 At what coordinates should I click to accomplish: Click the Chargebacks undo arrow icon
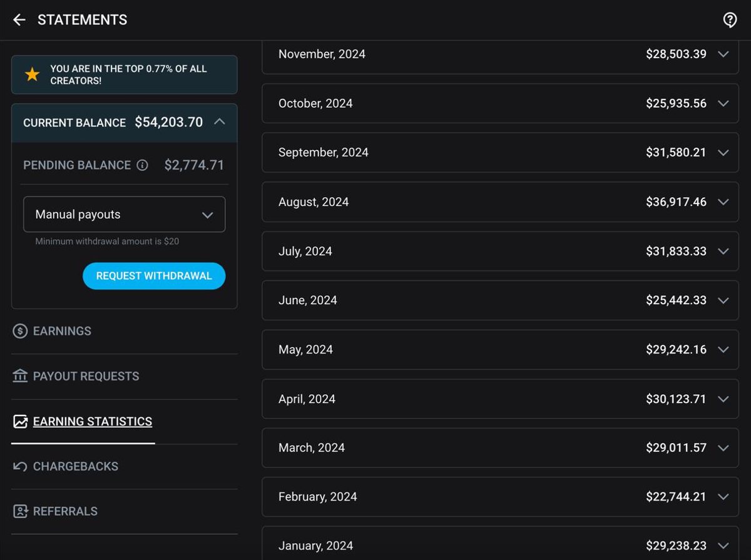[x=20, y=466]
